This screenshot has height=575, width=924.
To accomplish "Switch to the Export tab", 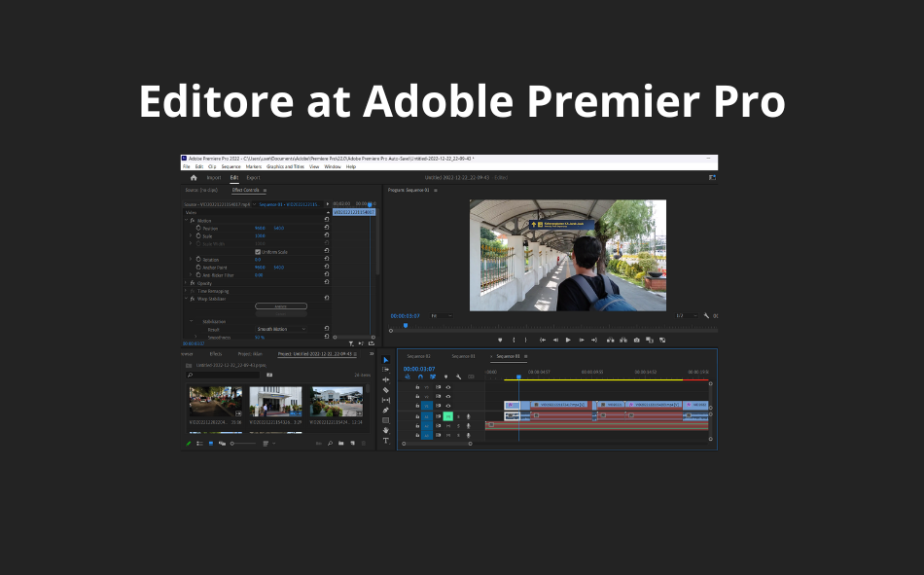I will (253, 178).
